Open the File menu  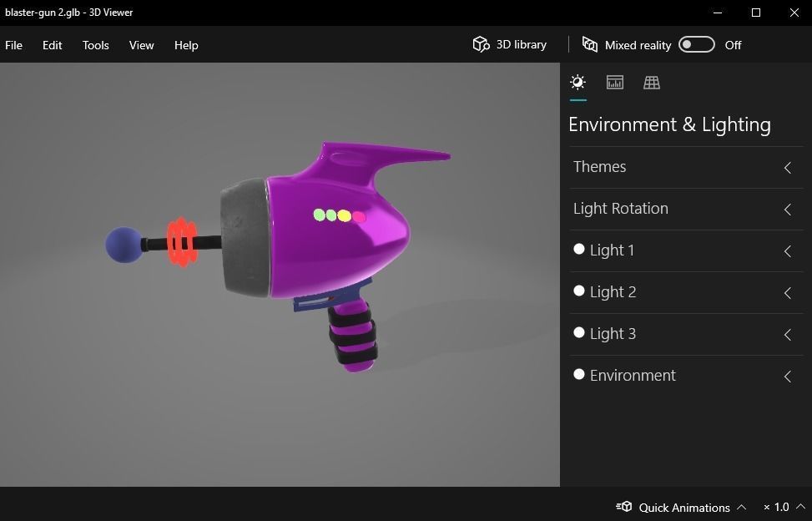point(13,45)
